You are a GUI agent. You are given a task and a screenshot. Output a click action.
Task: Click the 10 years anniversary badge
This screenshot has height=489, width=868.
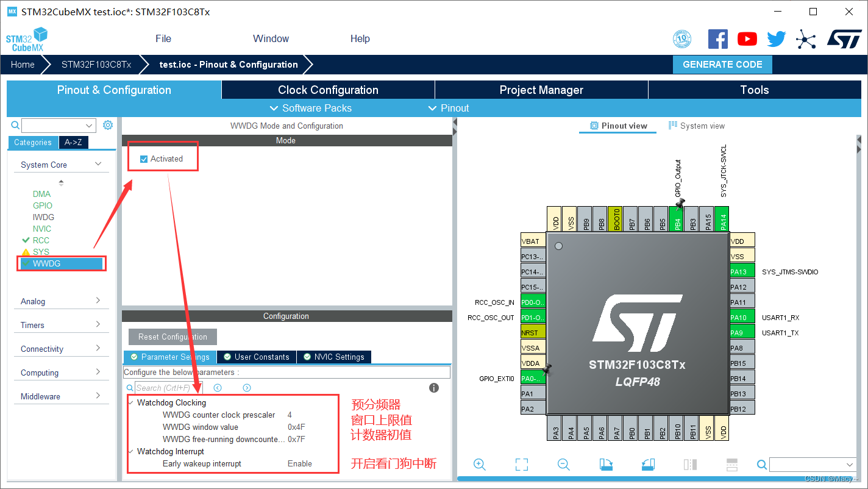click(682, 39)
